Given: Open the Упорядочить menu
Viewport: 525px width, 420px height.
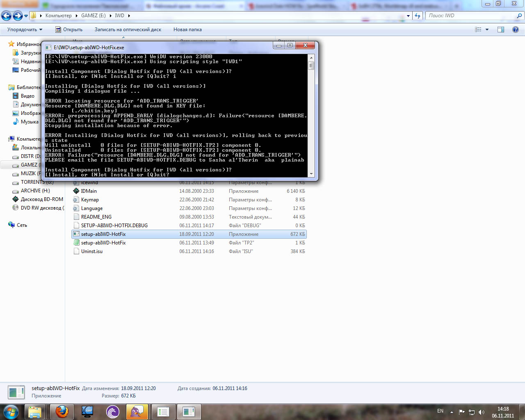Looking at the screenshot, I should point(25,30).
